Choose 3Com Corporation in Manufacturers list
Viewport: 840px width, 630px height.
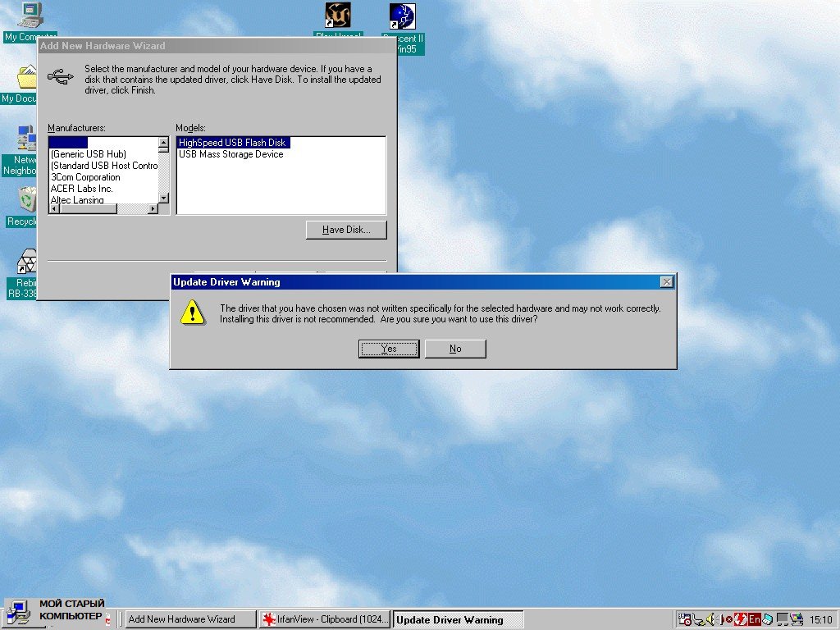[85, 177]
